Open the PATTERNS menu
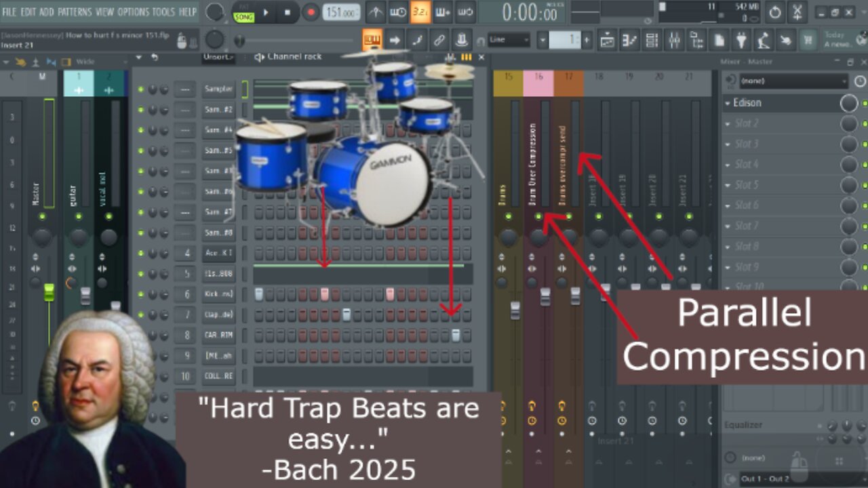This screenshot has height=488, width=868. [x=75, y=12]
